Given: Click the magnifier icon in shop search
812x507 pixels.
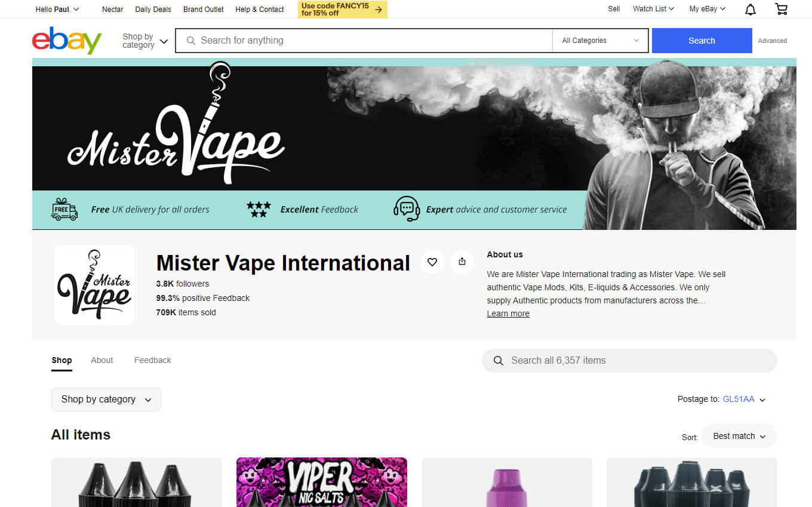Looking at the screenshot, I should 498,361.
